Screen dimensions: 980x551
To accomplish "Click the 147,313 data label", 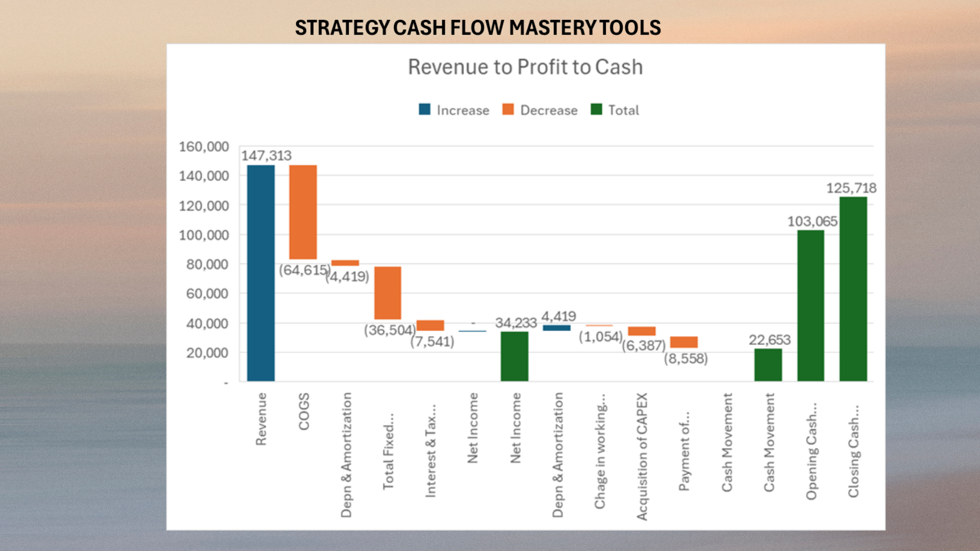I will pos(266,156).
